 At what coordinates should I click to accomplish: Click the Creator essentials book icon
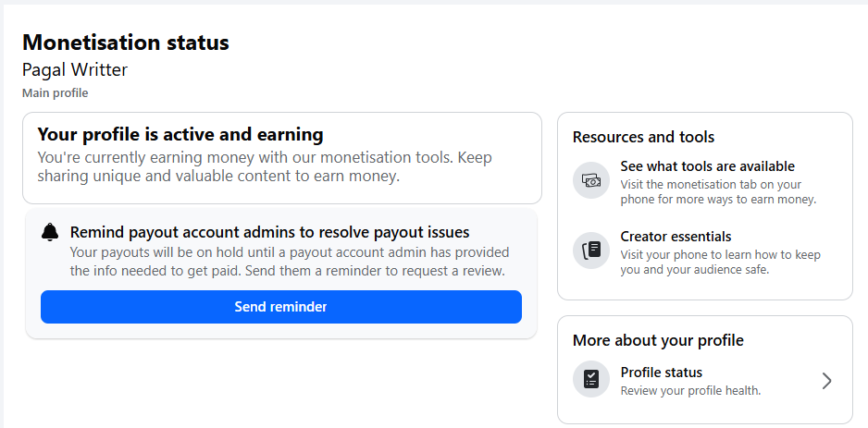coord(591,251)
